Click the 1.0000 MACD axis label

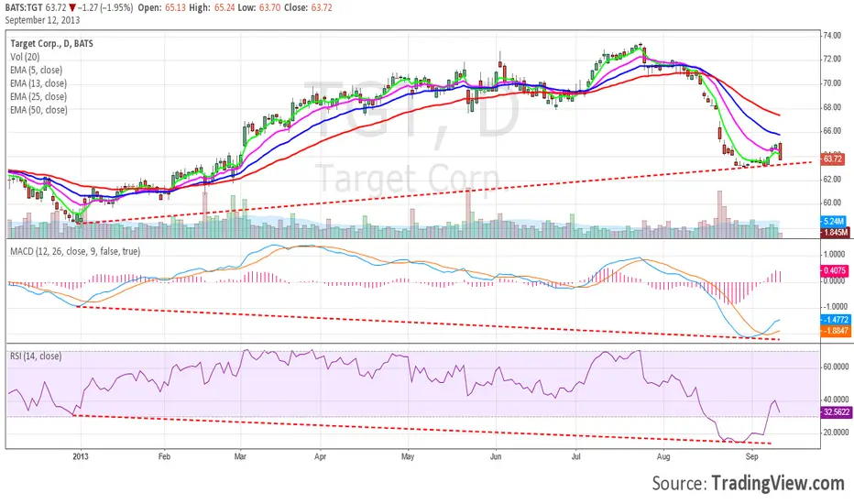835,255
